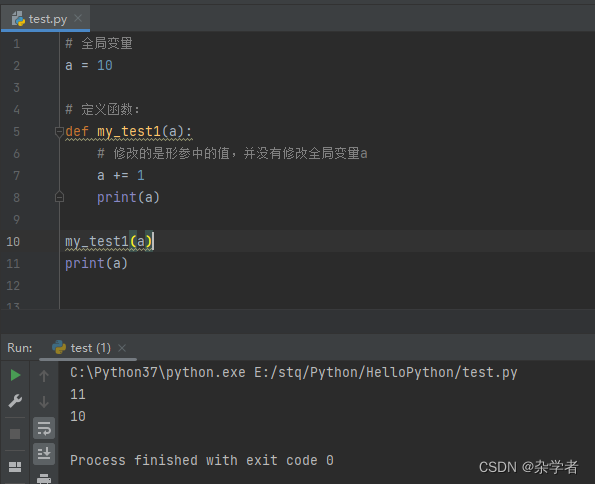595x484 pixels.
Task: Collapse the my_test1 function fold marker
Action: pos(59,132)
